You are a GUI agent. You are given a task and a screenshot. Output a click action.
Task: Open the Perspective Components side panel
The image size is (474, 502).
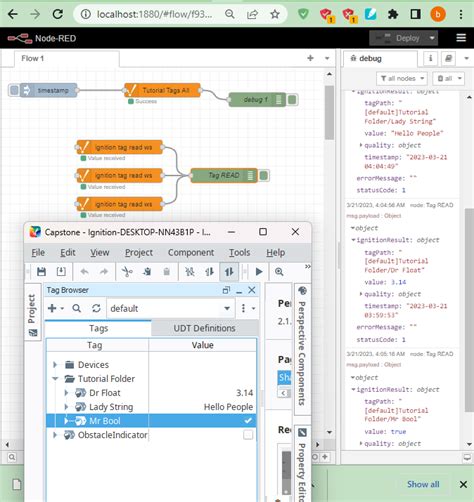302,349
